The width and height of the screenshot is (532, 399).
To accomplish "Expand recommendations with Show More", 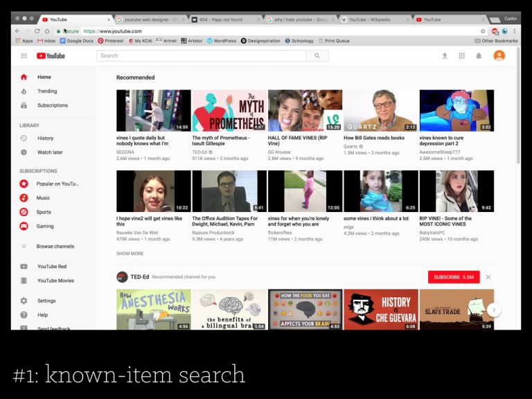I will tap(130, 254).
